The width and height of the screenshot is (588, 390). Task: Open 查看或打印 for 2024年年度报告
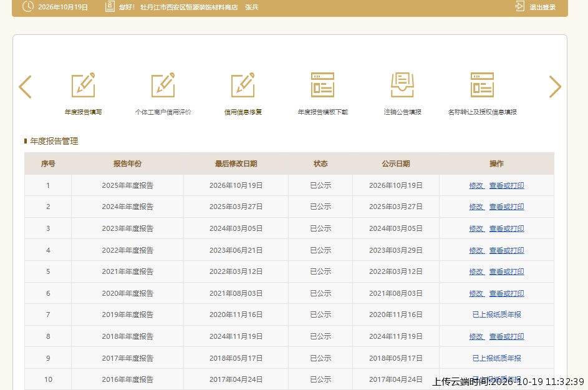[506, 207]
